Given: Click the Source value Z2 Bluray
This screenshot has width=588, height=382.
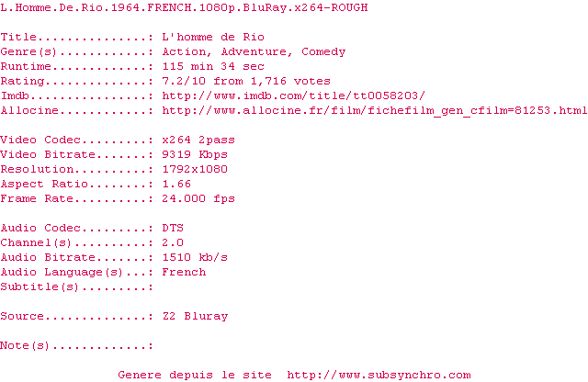Looking at the screenshot, I should [195, 316].
